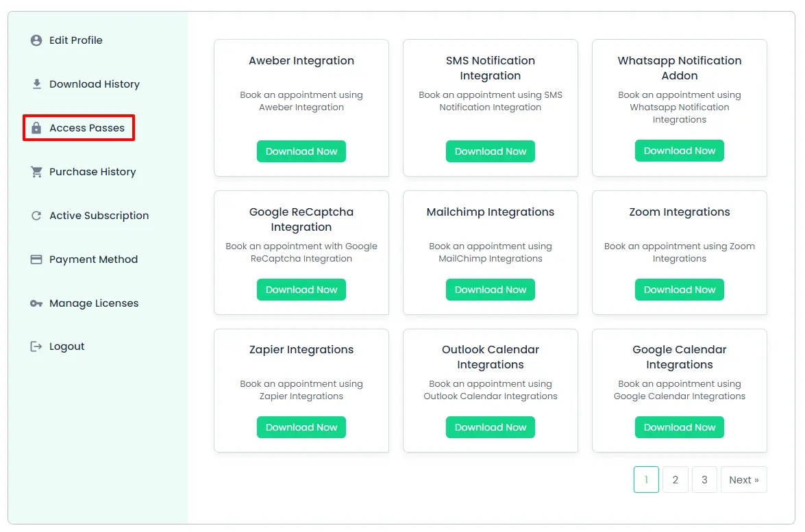This screenshot has height=532, width=805.
Task: Go to pagination page 2
Action: pyautogui.click(x=675, y=480)
